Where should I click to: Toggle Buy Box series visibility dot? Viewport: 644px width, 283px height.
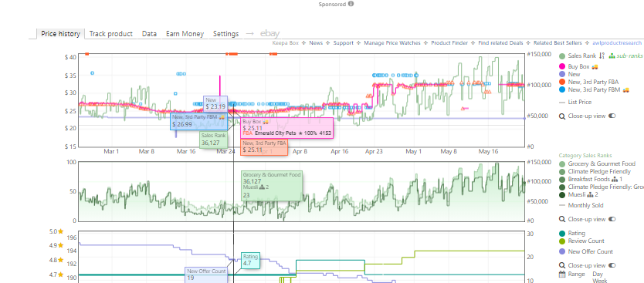[x=562, y=66]
